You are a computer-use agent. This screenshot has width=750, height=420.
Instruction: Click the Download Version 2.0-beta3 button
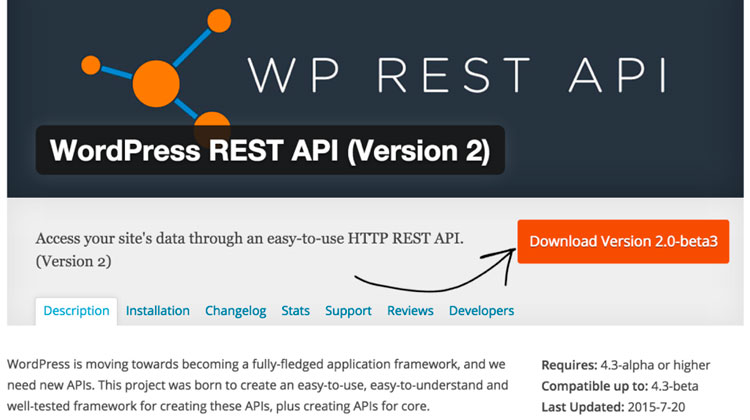pyautogui.click(x=623, y=242)
